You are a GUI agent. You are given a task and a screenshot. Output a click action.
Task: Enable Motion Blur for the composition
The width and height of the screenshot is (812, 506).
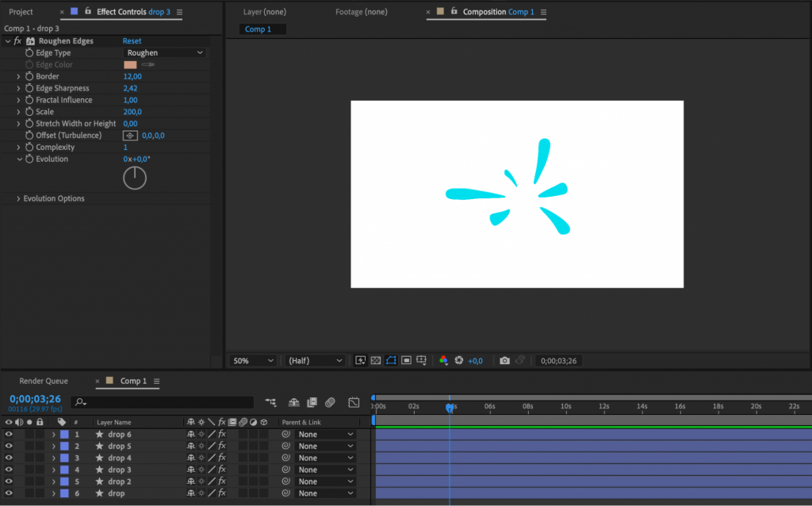331,402
